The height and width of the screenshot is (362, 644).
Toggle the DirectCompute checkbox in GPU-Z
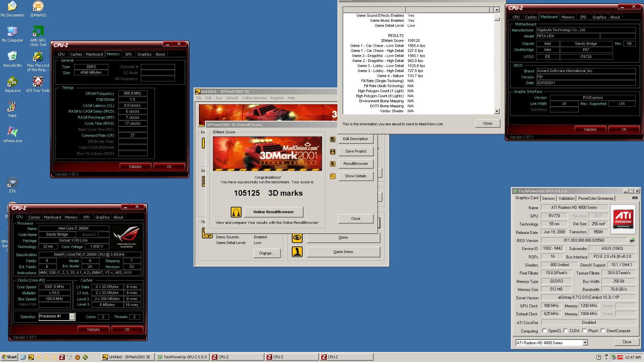(x=603, y=331)
